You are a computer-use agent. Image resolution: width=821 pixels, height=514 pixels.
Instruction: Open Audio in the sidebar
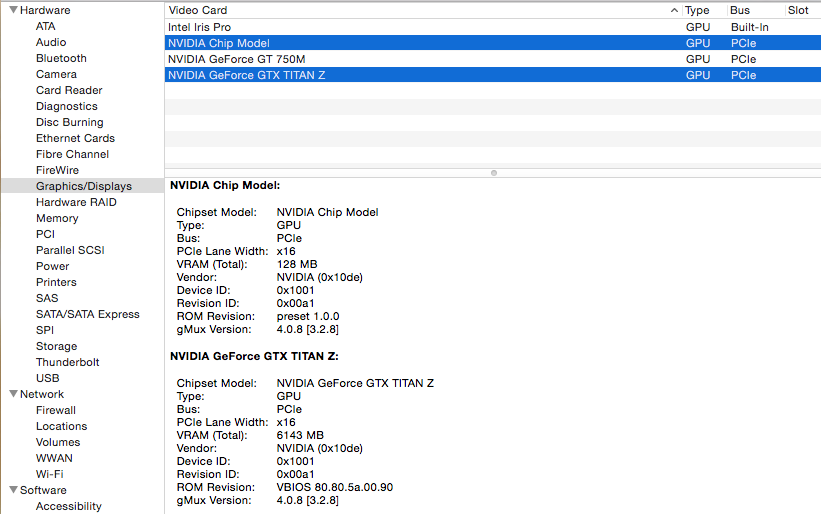(51, 42)
